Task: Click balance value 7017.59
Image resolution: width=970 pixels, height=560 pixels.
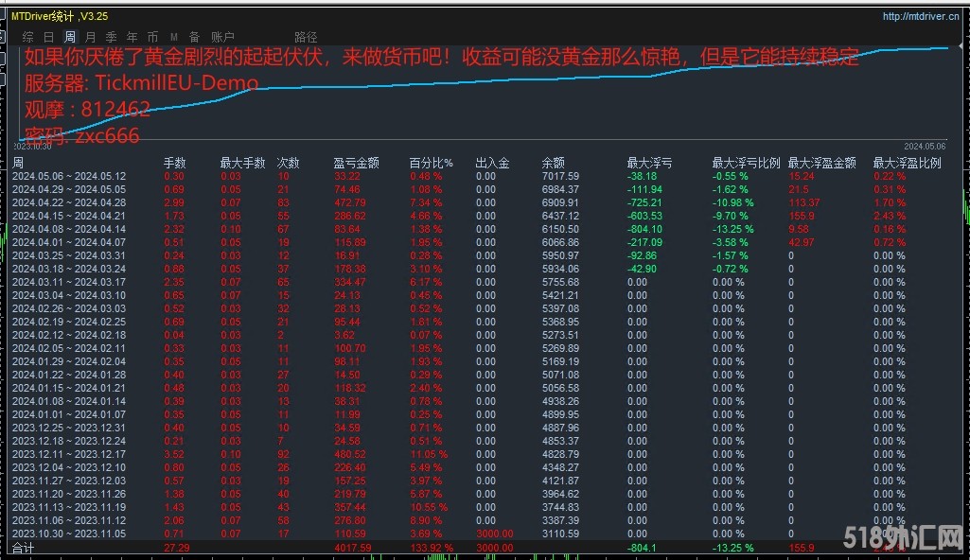Action: 560,176
